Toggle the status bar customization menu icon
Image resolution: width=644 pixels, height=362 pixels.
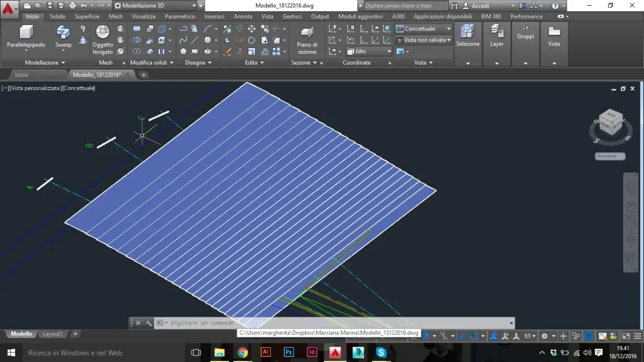point(637,336)
